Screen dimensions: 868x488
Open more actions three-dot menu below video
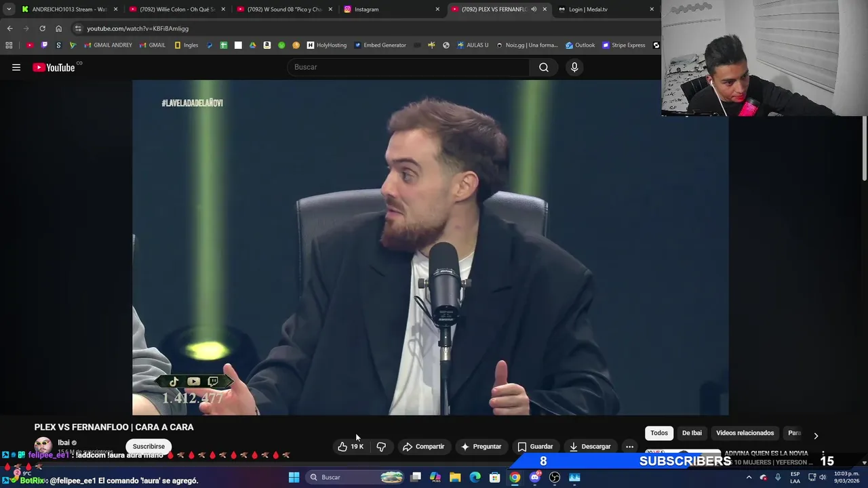(629, 447)
